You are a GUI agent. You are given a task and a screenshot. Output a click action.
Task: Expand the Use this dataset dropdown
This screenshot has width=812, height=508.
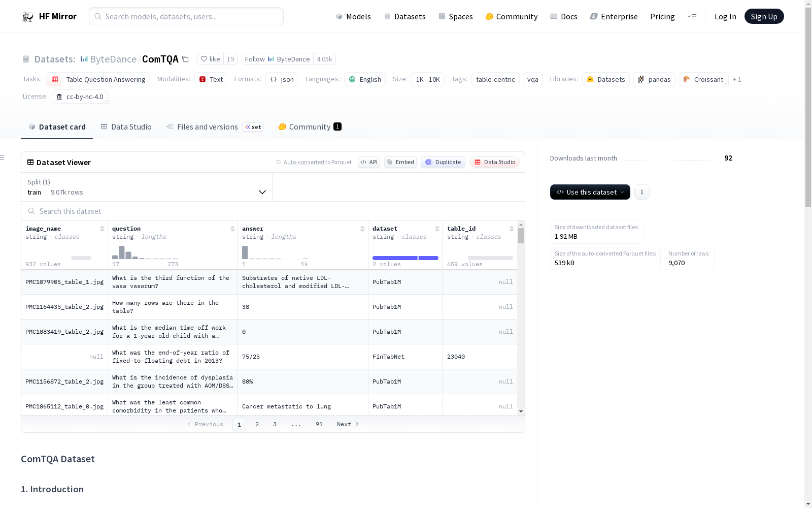point(590,192)
